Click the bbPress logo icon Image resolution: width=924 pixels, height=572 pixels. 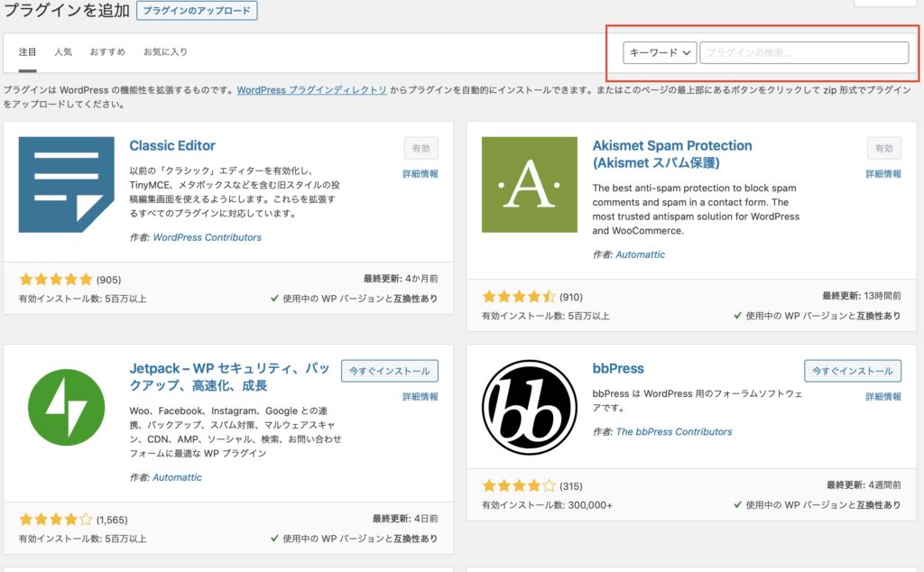(529, 407)
